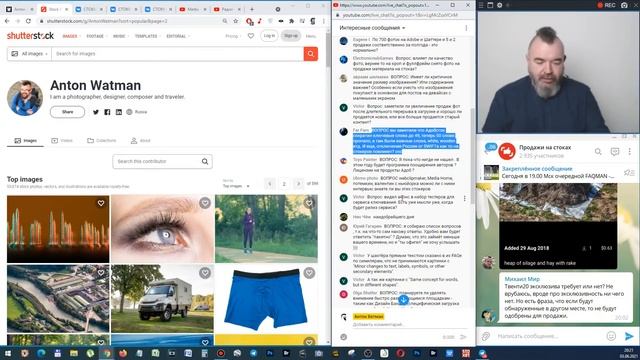Screen dimensions: 640x360
Task: Go back in the browser
Action: click(7, 21)
